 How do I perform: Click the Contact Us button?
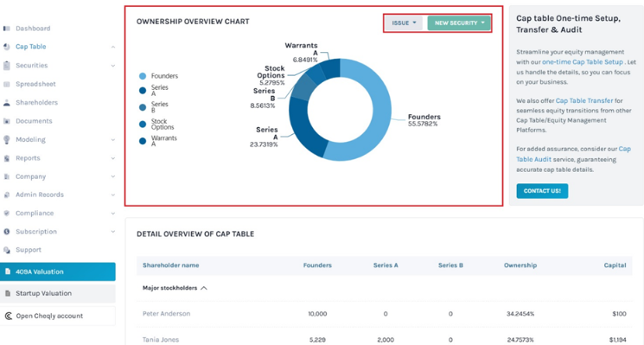pyautogui.click(x=542, y=191)
